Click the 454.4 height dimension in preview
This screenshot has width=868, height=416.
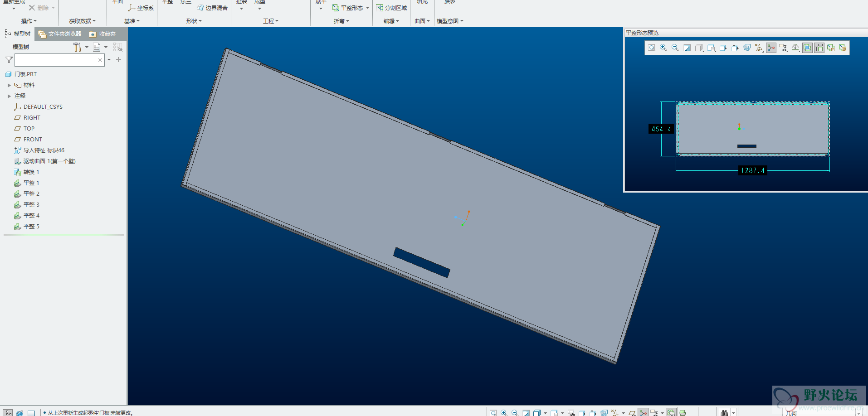click(661, 129)
